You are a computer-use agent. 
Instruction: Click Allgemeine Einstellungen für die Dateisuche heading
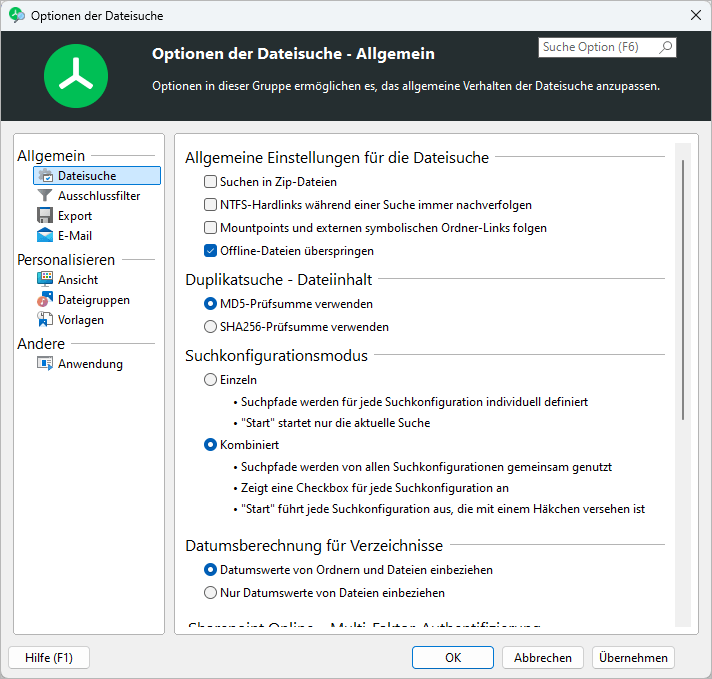(x=337, y=158)
